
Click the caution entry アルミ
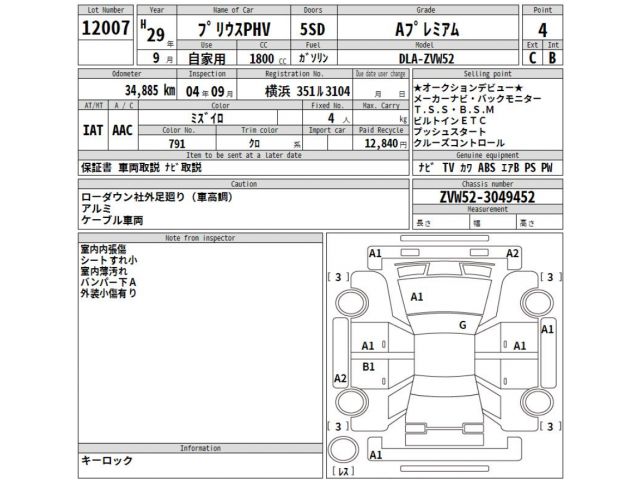(96, 209)
